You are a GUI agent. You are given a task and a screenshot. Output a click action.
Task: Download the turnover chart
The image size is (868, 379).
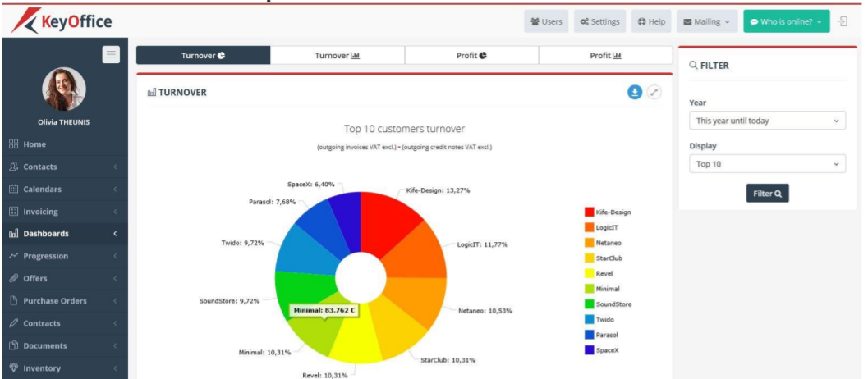coord(635,93)
